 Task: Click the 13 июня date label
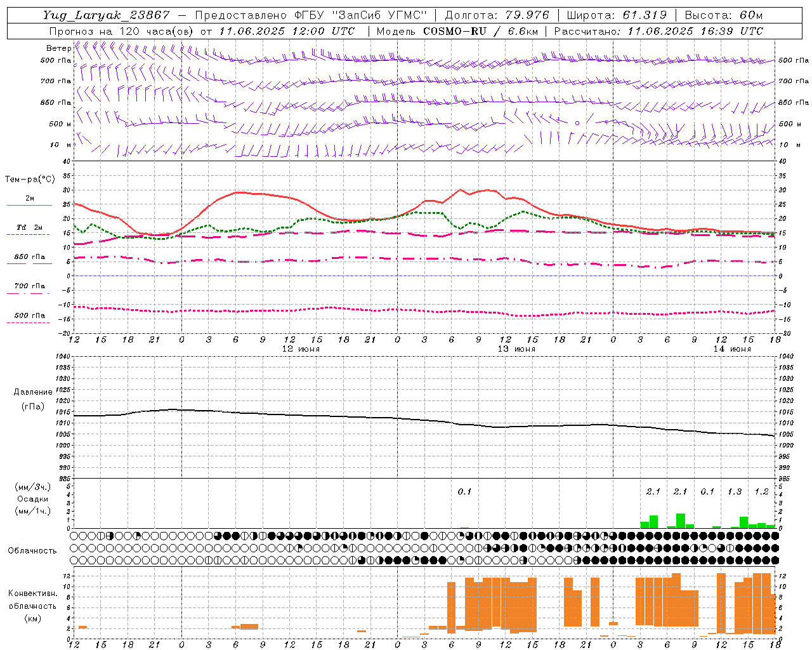coord(516,349)
